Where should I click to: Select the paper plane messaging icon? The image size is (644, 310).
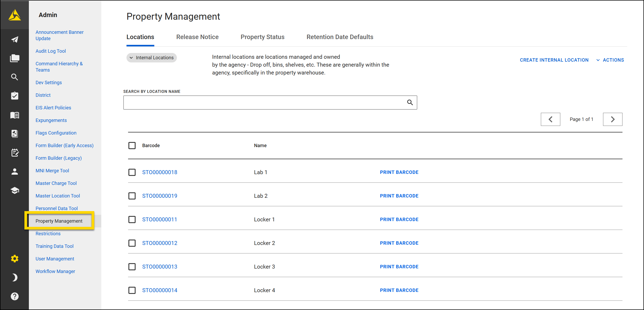click(14, 39)
